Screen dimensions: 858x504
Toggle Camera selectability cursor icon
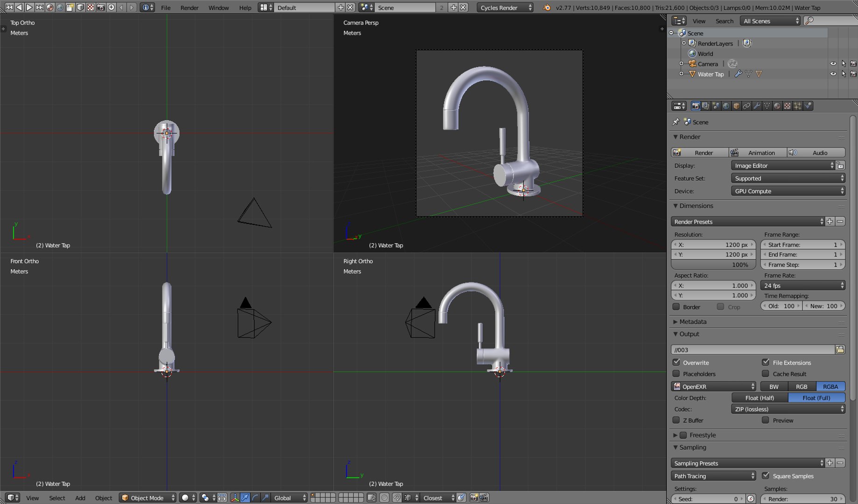(844, 63)
